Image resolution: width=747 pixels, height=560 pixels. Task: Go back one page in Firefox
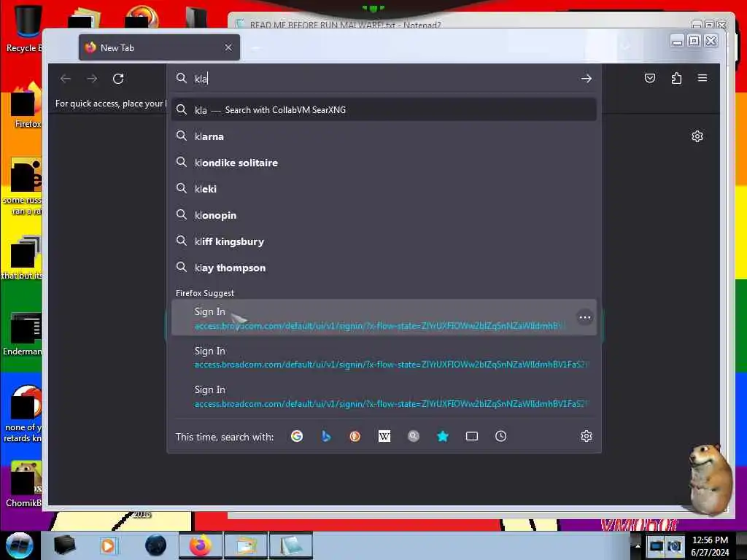click(66, 79)
